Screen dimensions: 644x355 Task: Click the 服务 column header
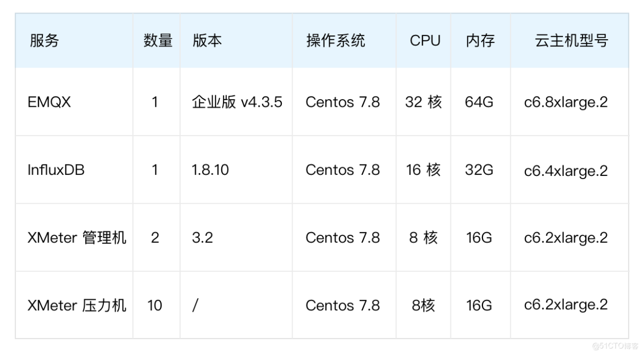pos(44,41)
